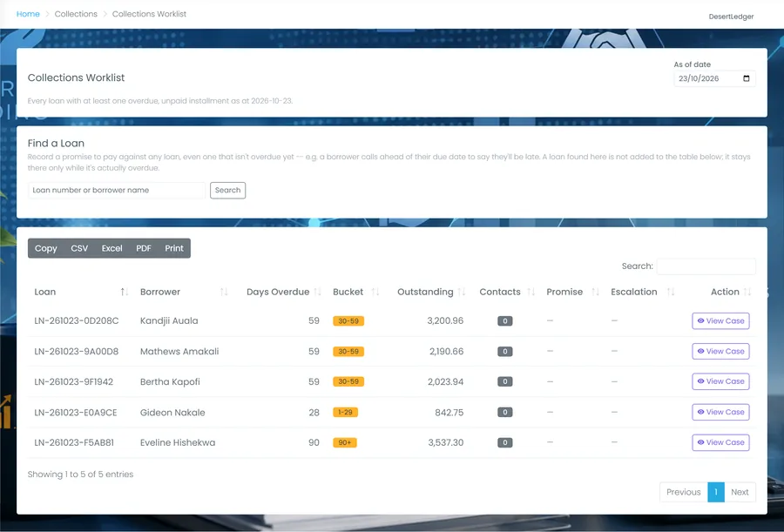
Task: Click the Home breadcrumb link
Action: (x=28, y=14)
